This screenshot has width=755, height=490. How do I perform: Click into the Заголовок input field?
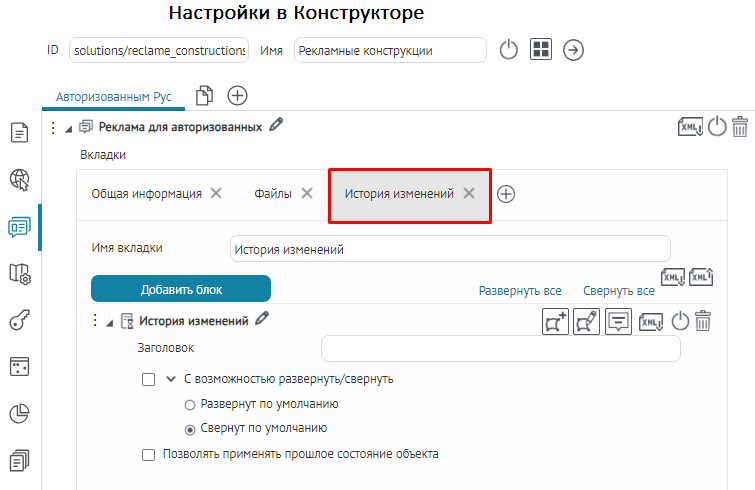pos(500,348)
